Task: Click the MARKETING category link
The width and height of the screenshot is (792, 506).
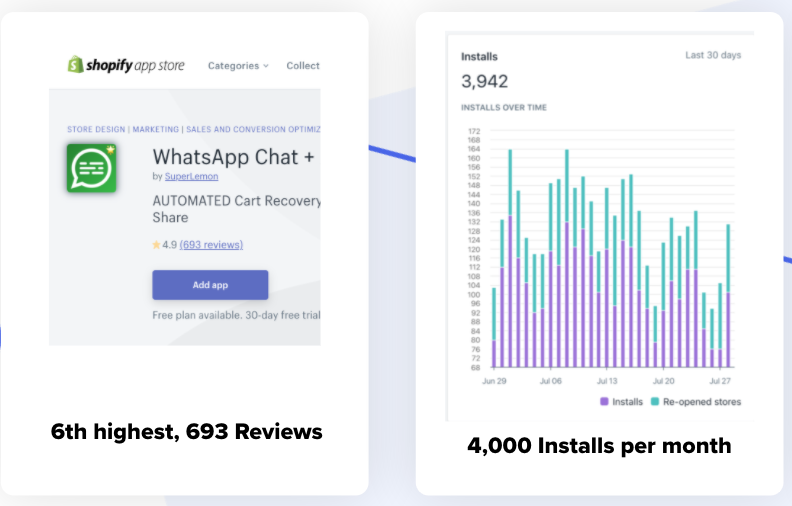Action: [x=156, y=129]
